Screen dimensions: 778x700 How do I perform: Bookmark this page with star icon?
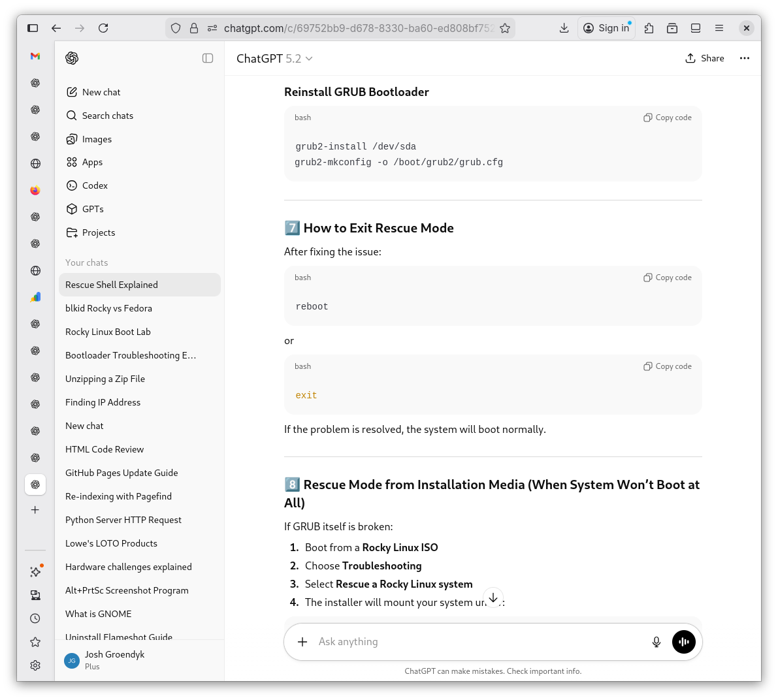point(504,28)
